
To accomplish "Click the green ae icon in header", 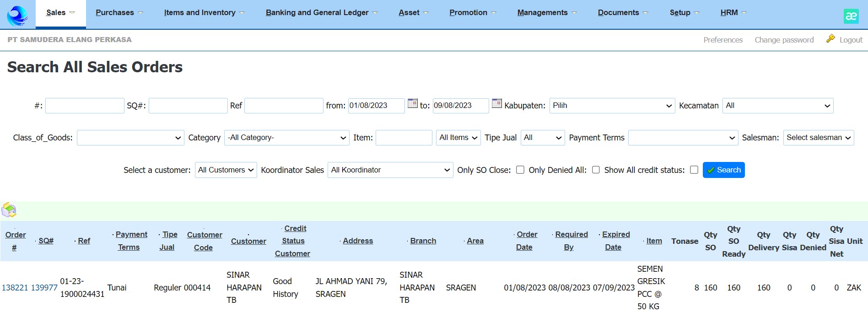I will click(851, 16).
